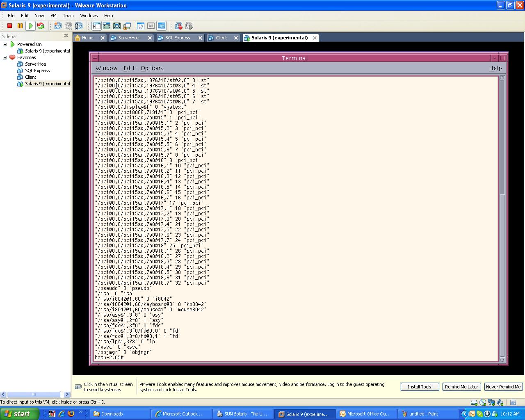Take a snapshot using the snapshot toolbar icon

pyautogui.click(x=58, y=26)
